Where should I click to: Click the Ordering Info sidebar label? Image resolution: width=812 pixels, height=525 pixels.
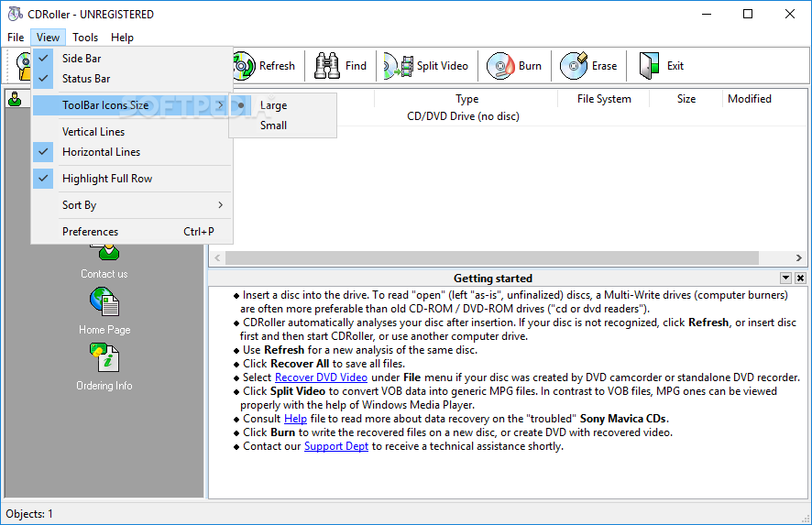[104, 386]
